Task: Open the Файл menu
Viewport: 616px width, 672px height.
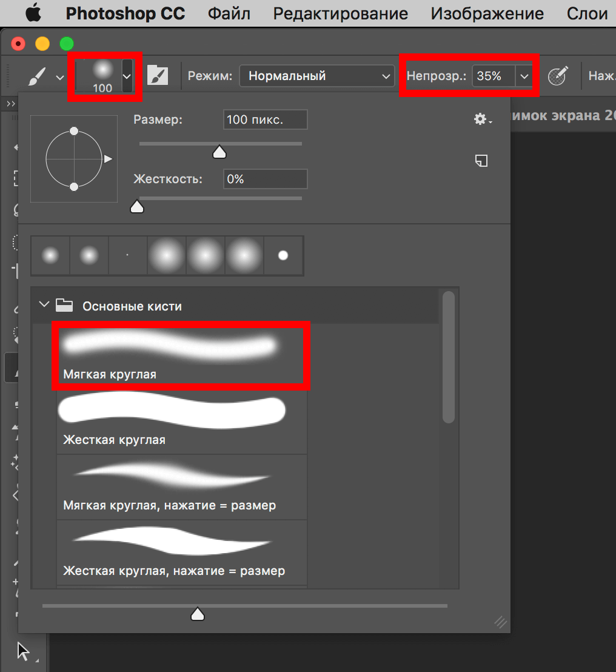Action: 229,13
